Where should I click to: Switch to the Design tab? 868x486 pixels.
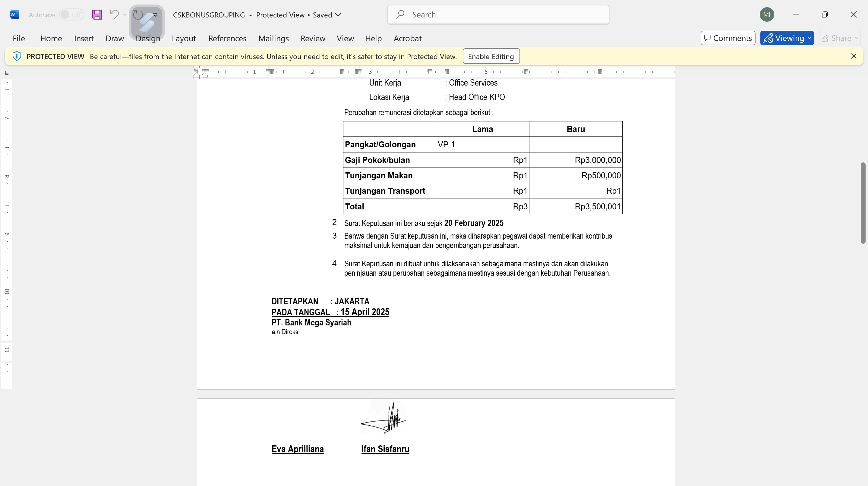[x=148, y=38]
